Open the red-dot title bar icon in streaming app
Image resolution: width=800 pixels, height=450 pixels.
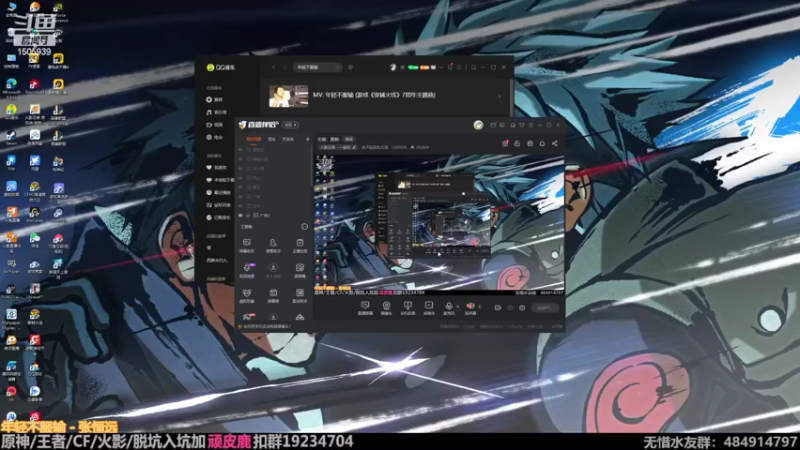(x=493, y=125)
